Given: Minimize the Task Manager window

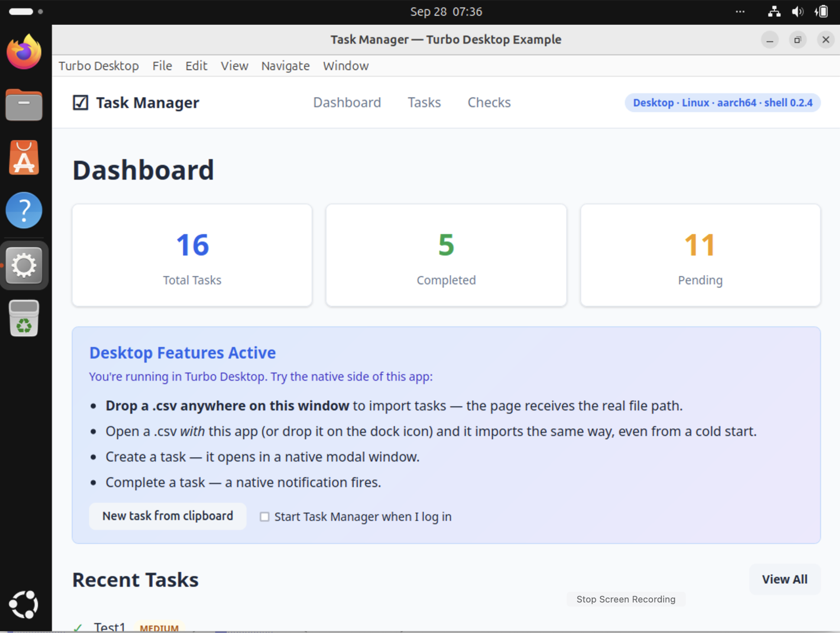Looking at the screenshot, I should (770, 40).
